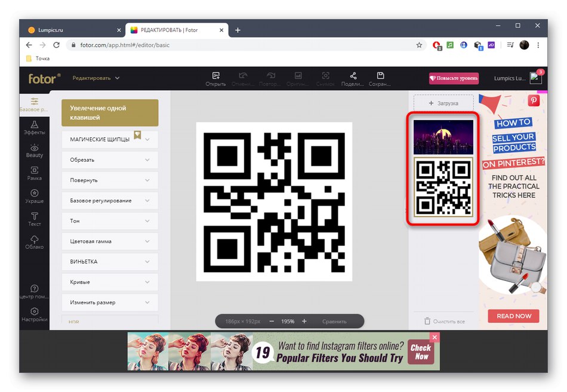This screenshot has width=567, height=392.
Task: Close the bottom ad banner
Action: tap(435, 337)
